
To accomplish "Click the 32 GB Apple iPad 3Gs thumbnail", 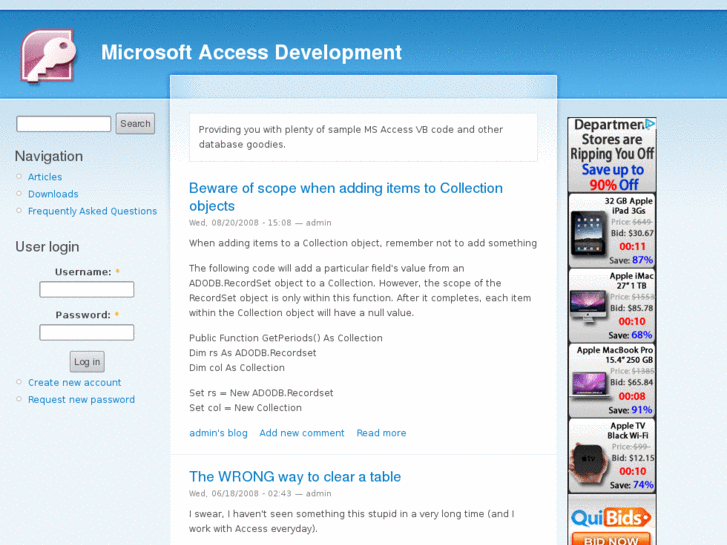I will pyautogui.click(x=588, y=233).
